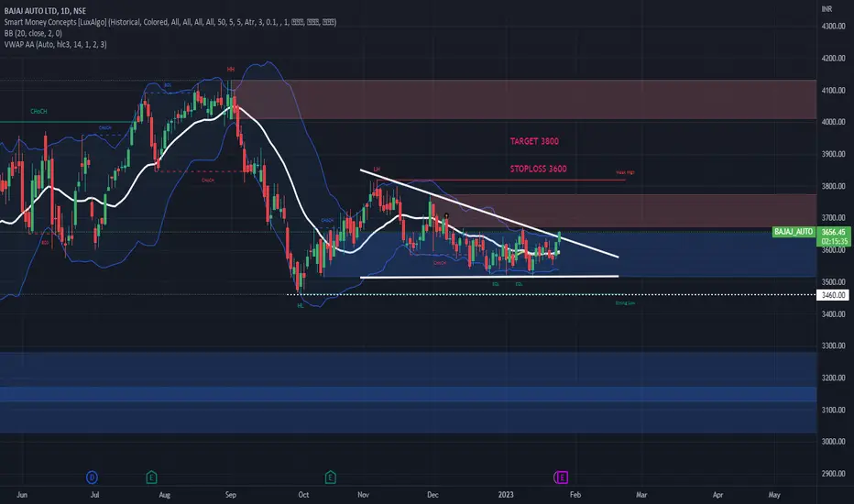
Task: Click the 3800.00 price axis label
Action: tap(833, 186)
